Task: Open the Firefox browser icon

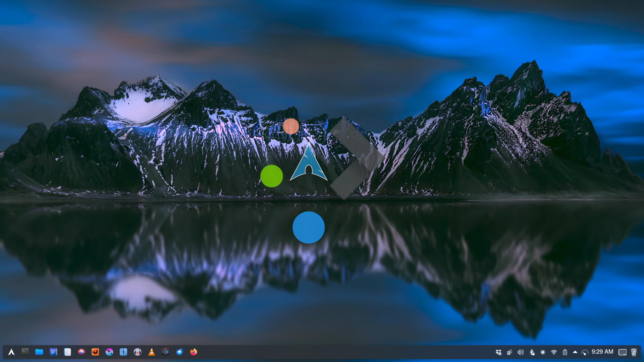Action: 194,352
